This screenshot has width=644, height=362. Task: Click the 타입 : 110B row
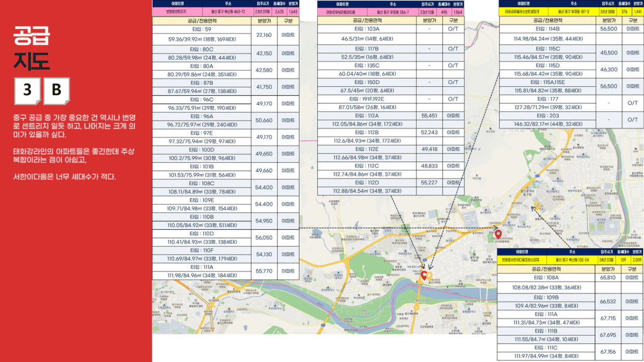click(201, 217)
